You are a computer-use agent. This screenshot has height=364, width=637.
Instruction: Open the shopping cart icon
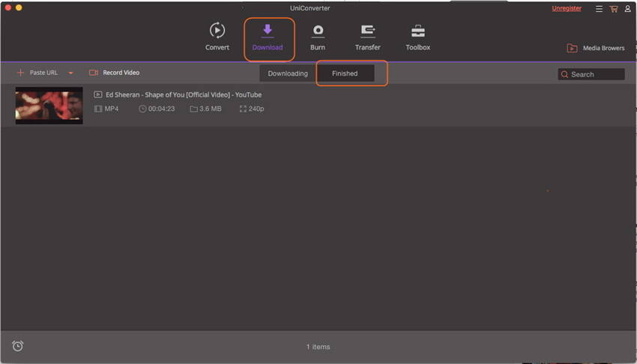click(614, 8)
